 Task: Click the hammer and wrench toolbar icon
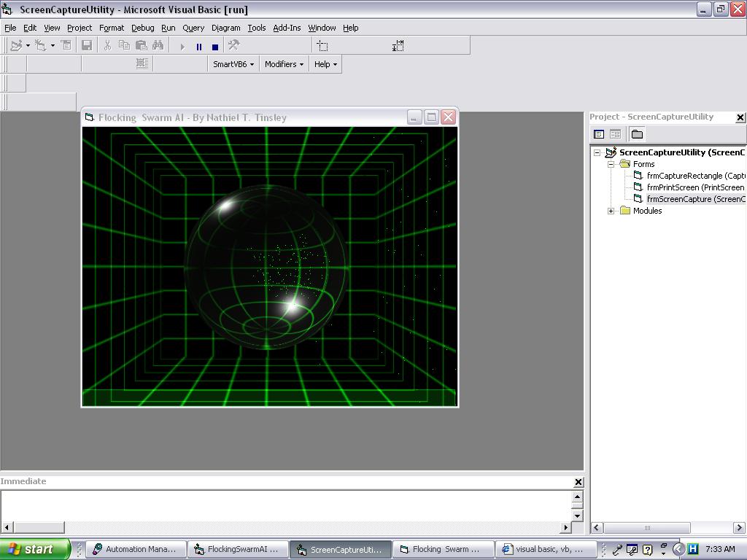233,45
